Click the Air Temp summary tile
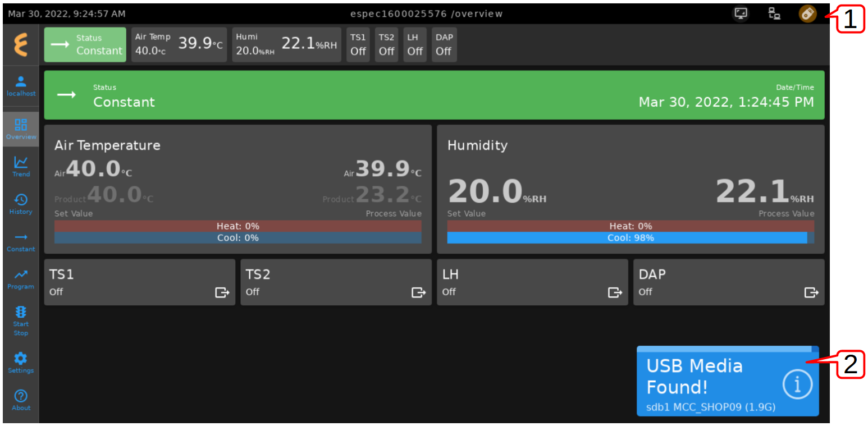The width and height of the screenshot is (868, 426). tap(179, 44)
